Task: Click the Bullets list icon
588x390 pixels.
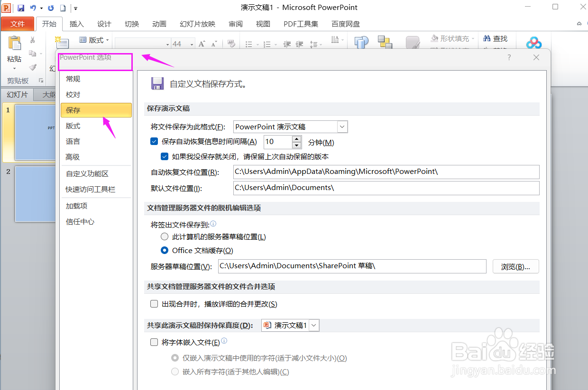Action: [x=248, y=44]
